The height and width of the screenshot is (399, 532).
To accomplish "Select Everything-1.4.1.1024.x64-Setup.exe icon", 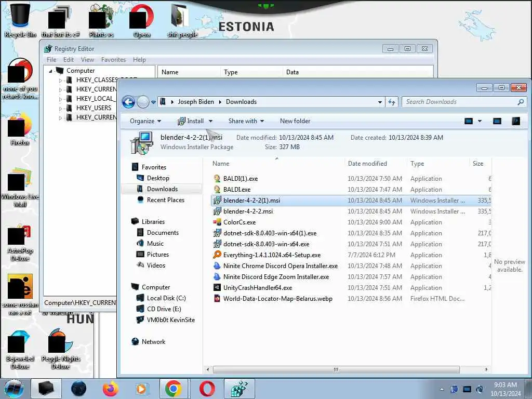I will pyautogui.click(x=217, y=255).
